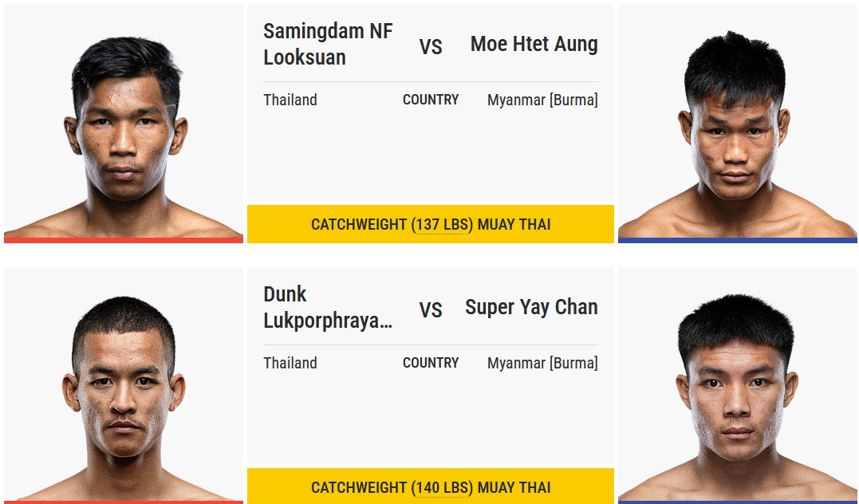Image resolution: width=859 pixels, height=504 pixels.
Task: Click Myanmar [Burma] country for Moe Htet Aung
Action: [542, 100]
